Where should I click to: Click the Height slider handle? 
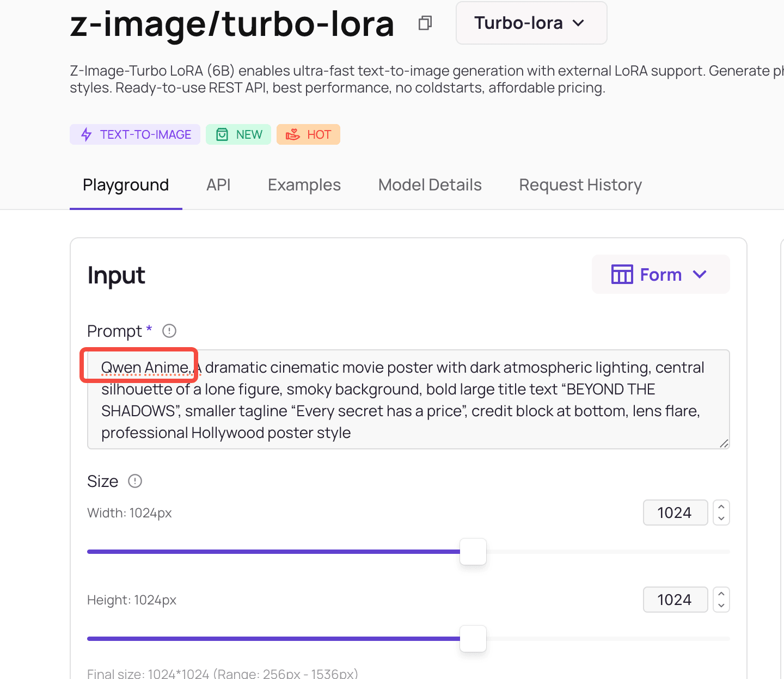[x=473, y=639]
